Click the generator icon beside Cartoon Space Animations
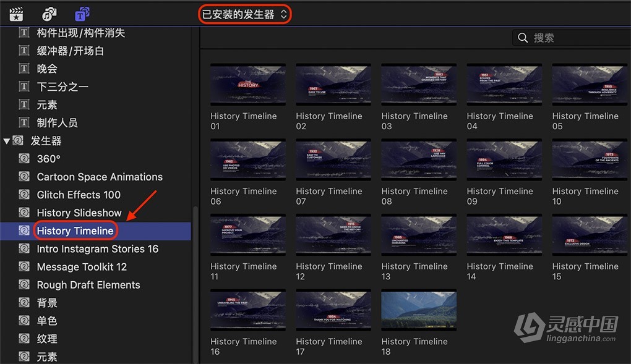Screen dimensions: 631x364 pyautogui.click(x=24, y=176)
